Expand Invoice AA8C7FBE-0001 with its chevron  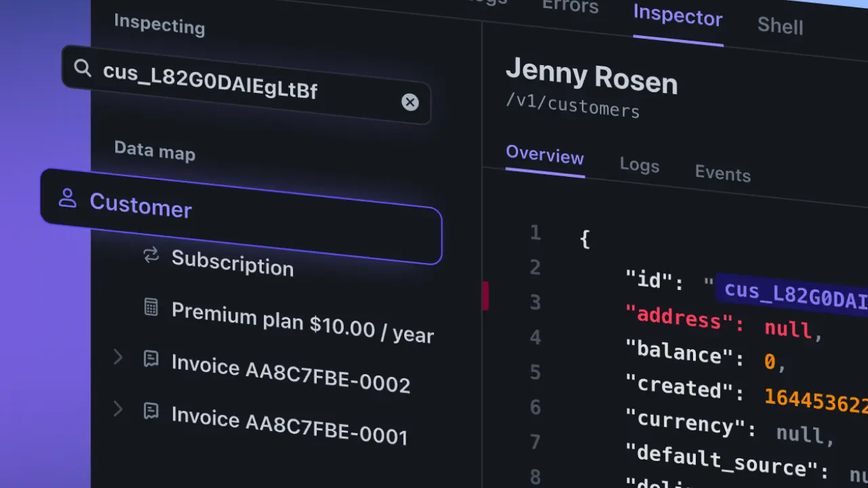click(118, 408)
